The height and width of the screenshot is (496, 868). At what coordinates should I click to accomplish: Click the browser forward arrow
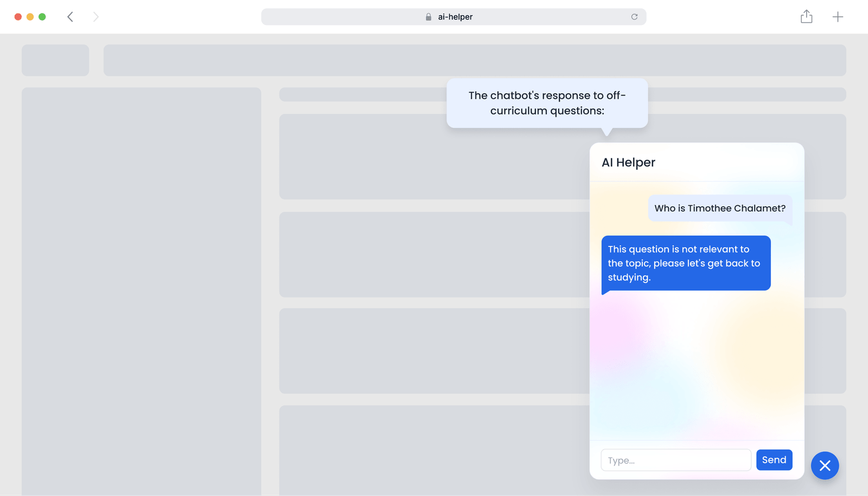[x=96, y=17]
